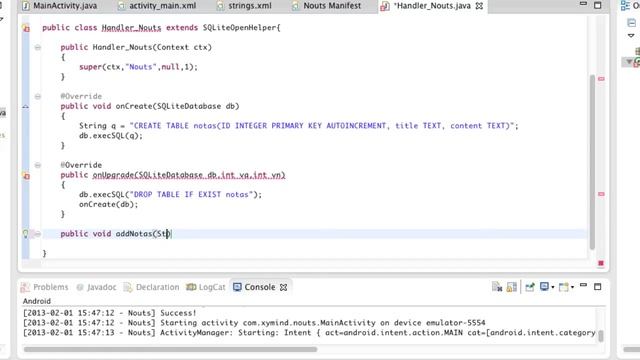Click the CREATE TABLE notas query string
Screen dimensions: 640x360
321,126
